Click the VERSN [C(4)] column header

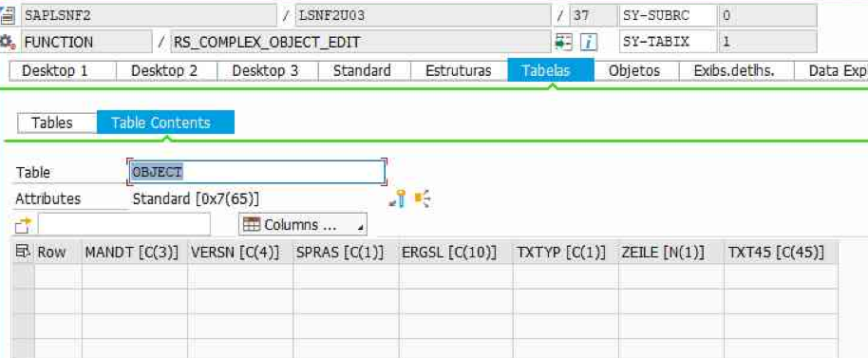point(240,253)
